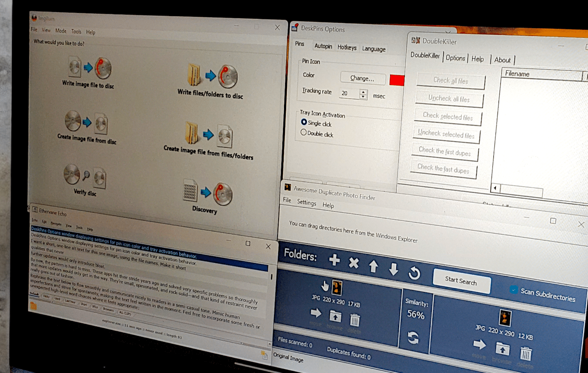
Task: Open the Verify disc mode in ImgBurn
Action: 85,180
